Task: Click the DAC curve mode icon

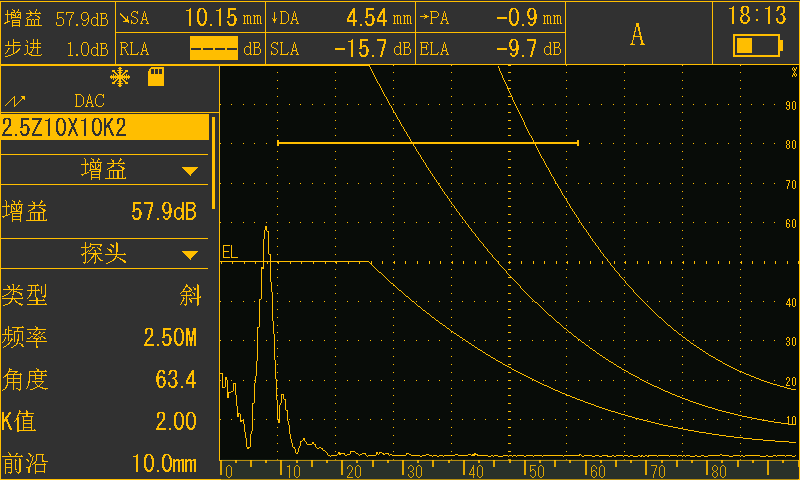Action: click(15, 101)
